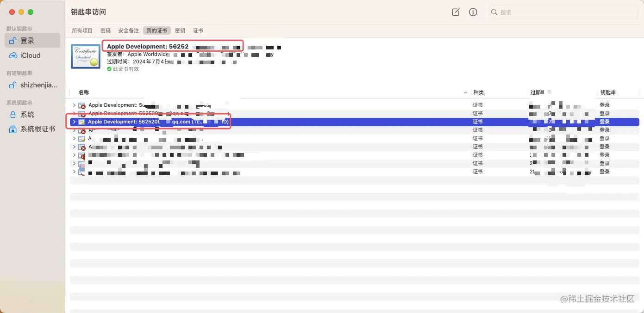
Task: Click the padlock icon beside shizhenjia
Action: pyautogui.click(x=13, y=85)
